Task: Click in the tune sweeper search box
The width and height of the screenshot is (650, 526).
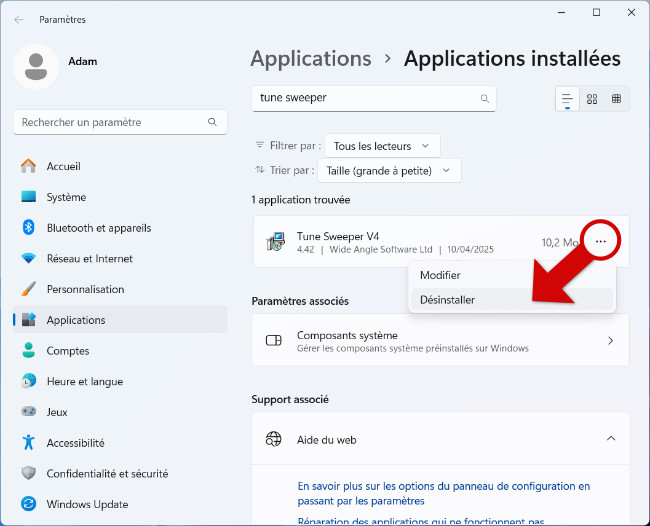Action: click(x=374, y=98)
